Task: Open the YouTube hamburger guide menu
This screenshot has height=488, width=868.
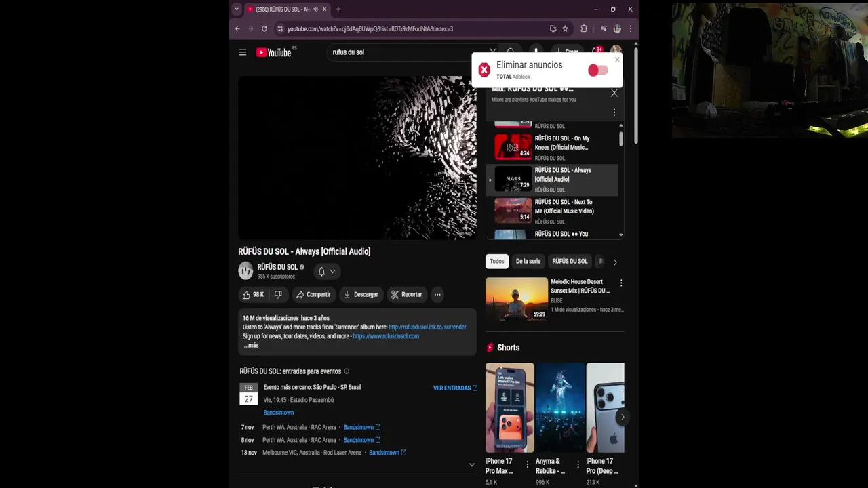Action: coord(243,52)
